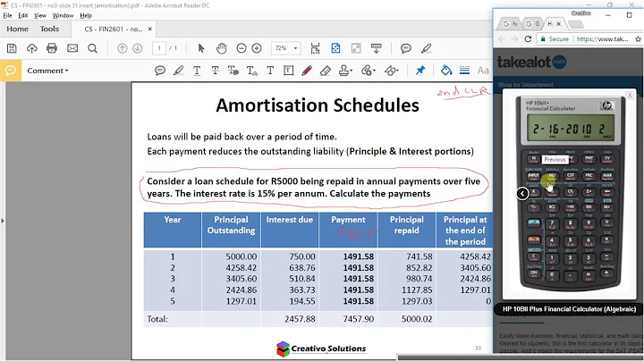The width and height of the screenshot is (644, 361).
Task: Open the drawing shapes tool dropdown
Action: 391,71
